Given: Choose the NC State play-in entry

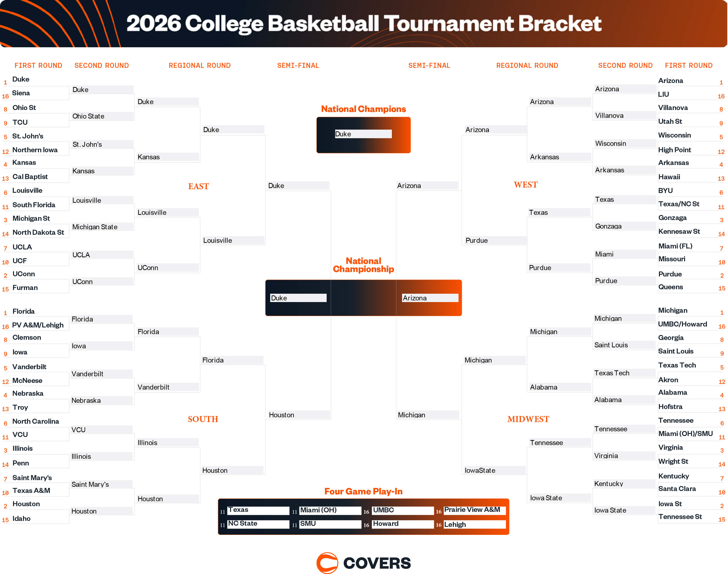Looking at the screenshot, I should pos(258,524).
